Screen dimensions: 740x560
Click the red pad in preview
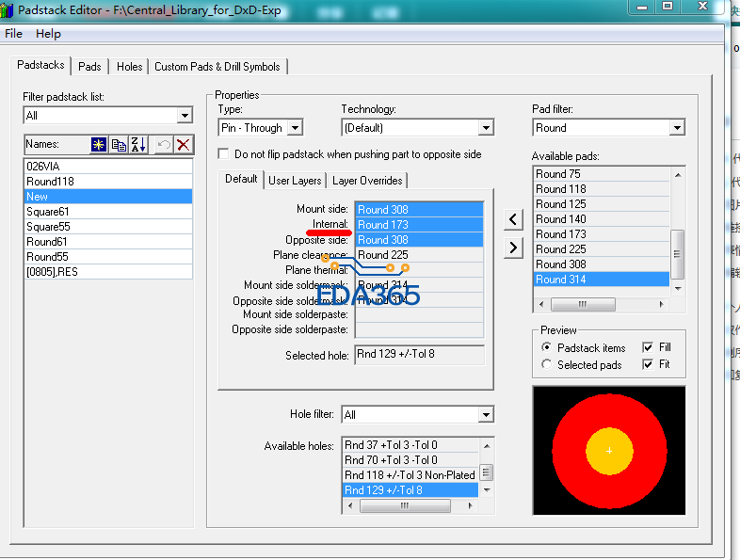[570, 450]
